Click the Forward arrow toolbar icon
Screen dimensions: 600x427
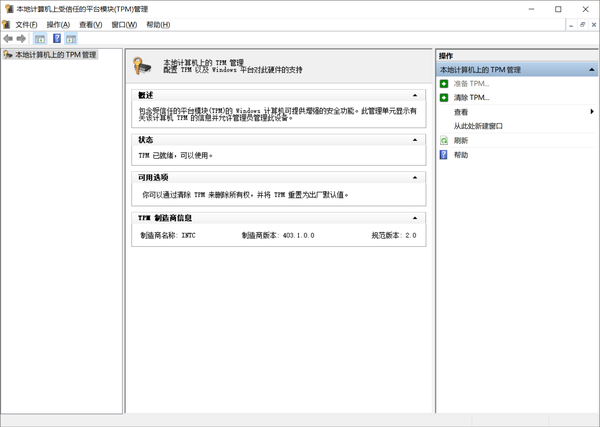21,39
